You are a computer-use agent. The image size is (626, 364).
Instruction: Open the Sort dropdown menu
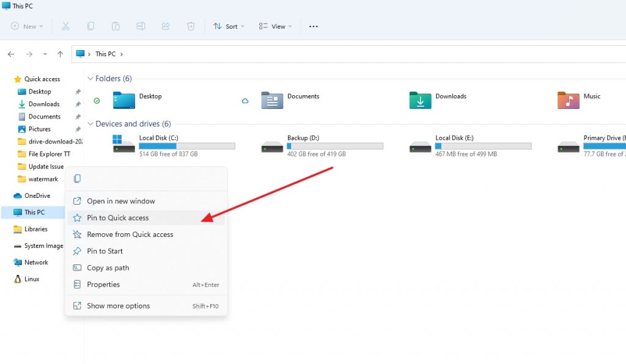click(x=229, y=26)
